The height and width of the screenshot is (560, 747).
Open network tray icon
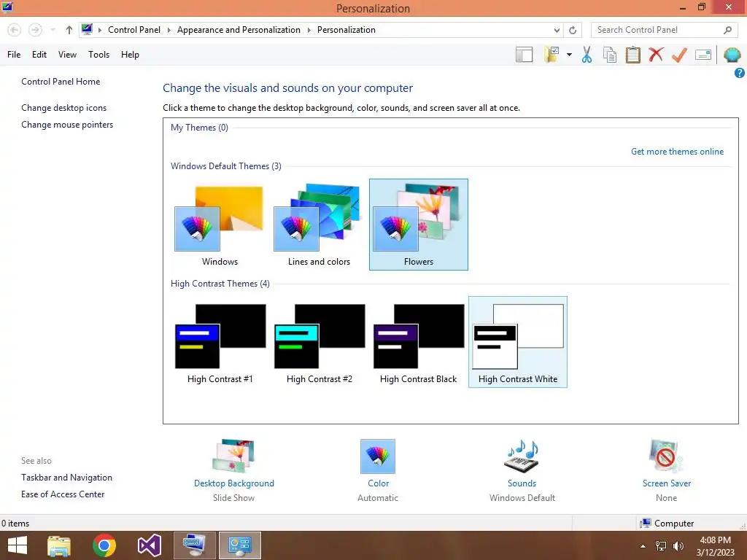[661, 546]
